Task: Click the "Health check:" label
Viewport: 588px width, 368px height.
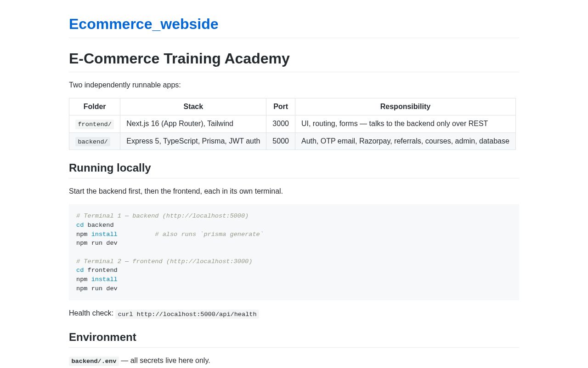Action: coord(91,313)
